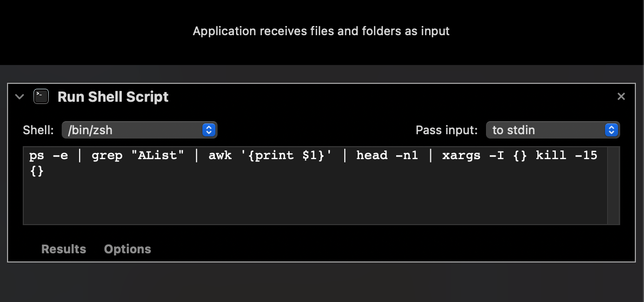Open the Pass input to stdin dropdown
The image size is (644, 302).
553,130
